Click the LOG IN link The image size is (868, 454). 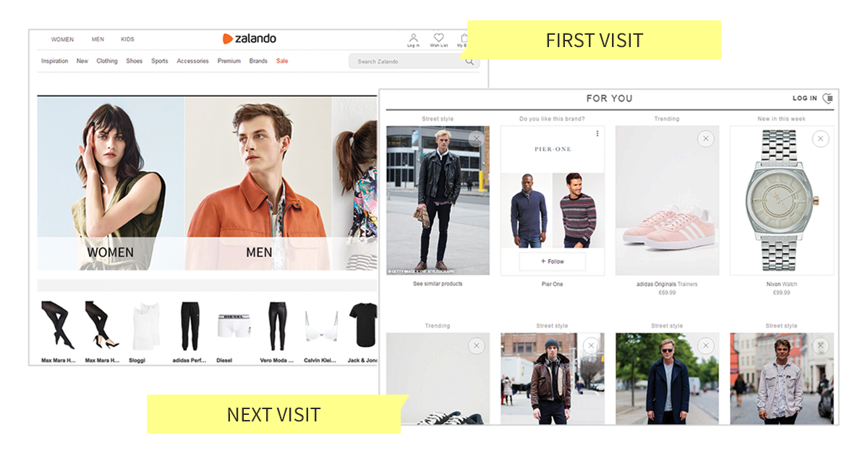(x=804, y=98)
